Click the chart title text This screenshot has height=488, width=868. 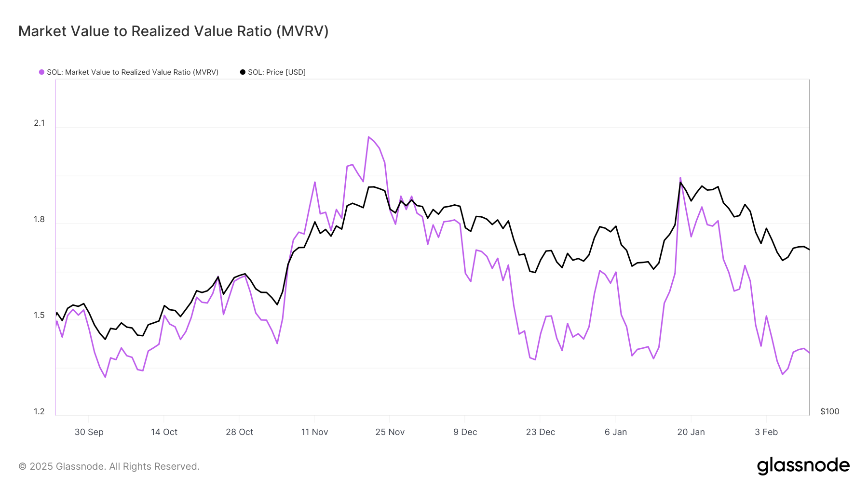point(173,31)
